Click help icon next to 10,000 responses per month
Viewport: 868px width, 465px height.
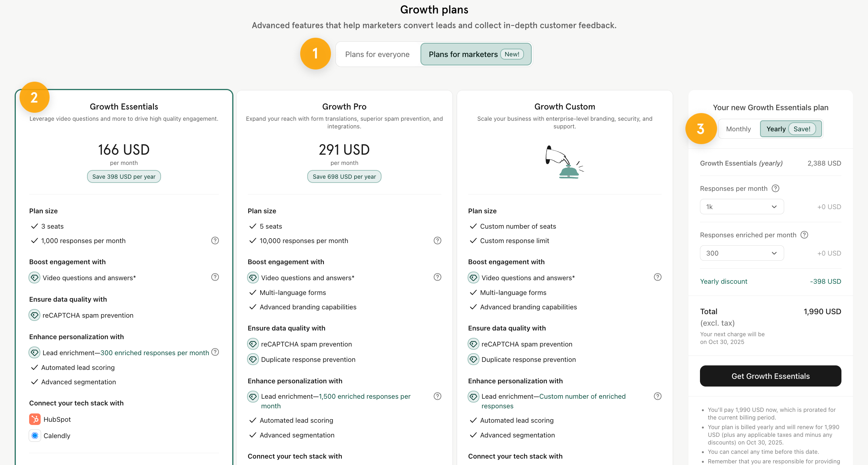(438, 241)
